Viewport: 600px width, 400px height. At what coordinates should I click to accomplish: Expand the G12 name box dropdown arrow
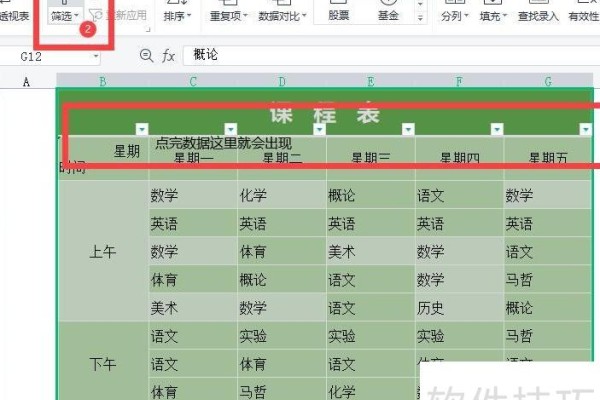pos(96,57)
